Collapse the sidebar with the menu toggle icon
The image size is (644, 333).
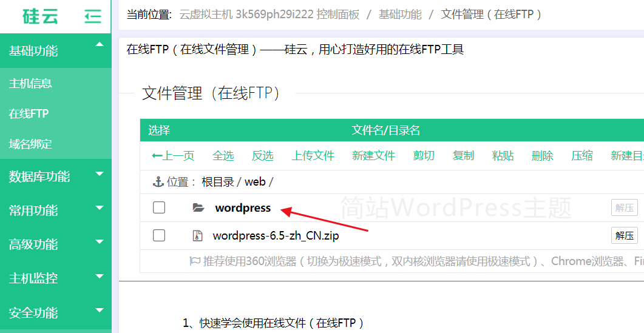pos(93,16)
